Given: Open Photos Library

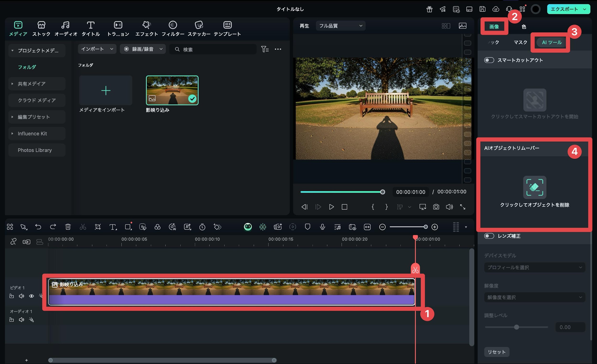Looking at the screenshot, I should [37, 150].
